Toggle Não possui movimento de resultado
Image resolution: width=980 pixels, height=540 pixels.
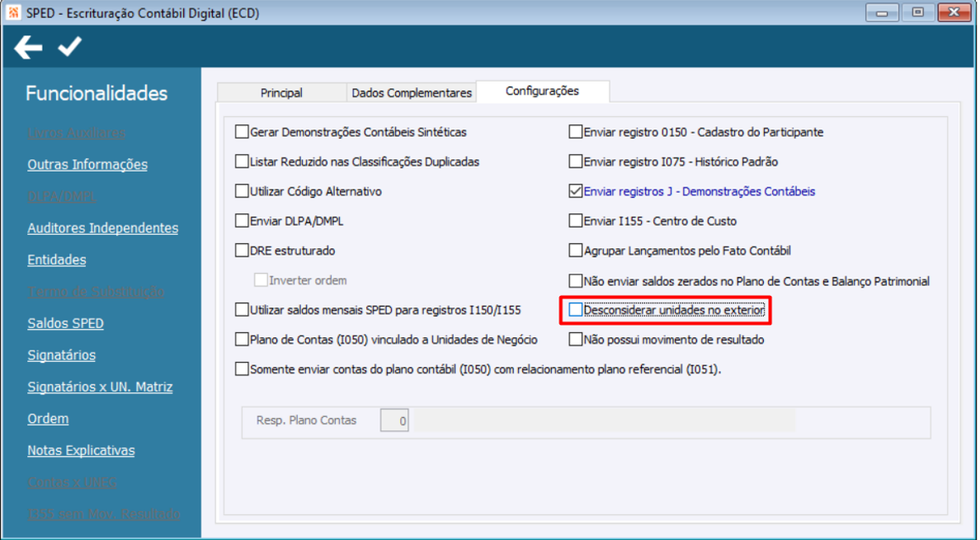pos(576,340)
